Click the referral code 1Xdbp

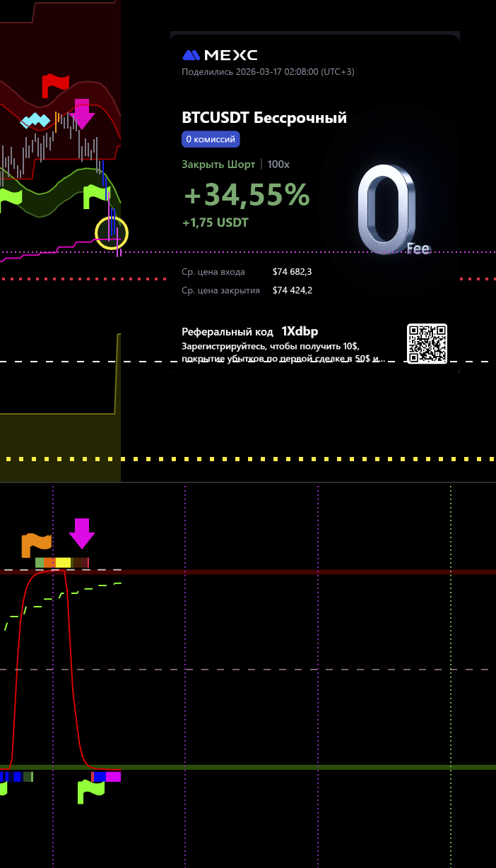(x=300, y=331)
